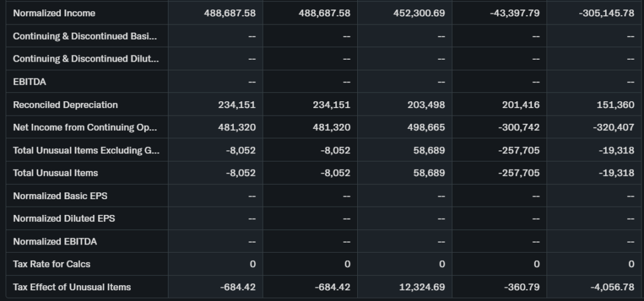Click the 151,360 Reconciled Depreciation value
Viewport: 644px width, 301px height.
616,105
